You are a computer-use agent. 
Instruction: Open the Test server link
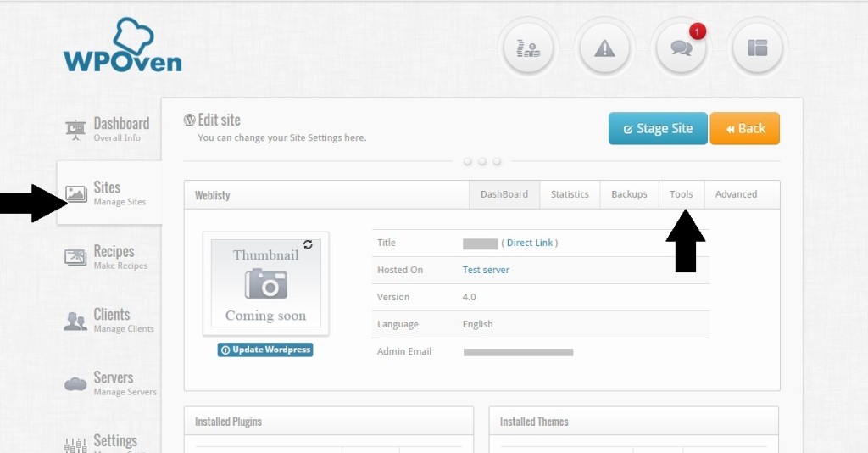[x=486, y=270]
